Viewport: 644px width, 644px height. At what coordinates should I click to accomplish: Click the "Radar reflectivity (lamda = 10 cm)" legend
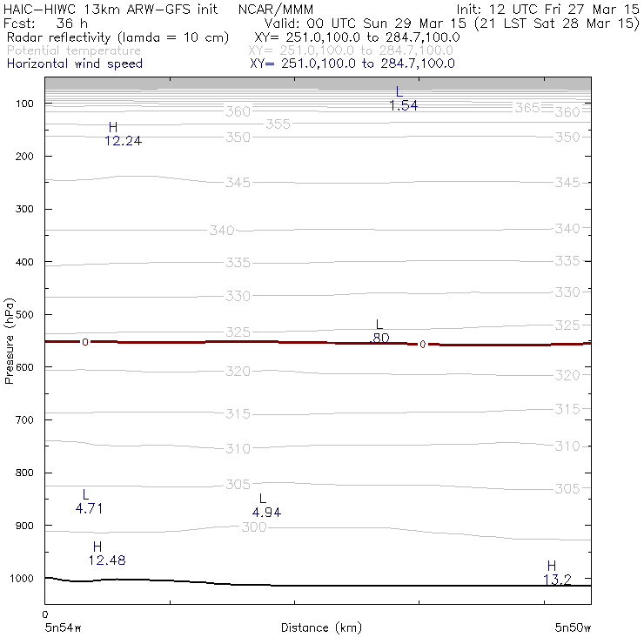[117, 37]
